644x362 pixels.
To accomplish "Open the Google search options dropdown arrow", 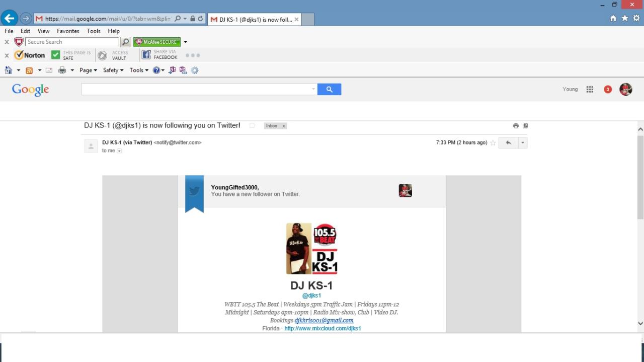I will 313,89.
